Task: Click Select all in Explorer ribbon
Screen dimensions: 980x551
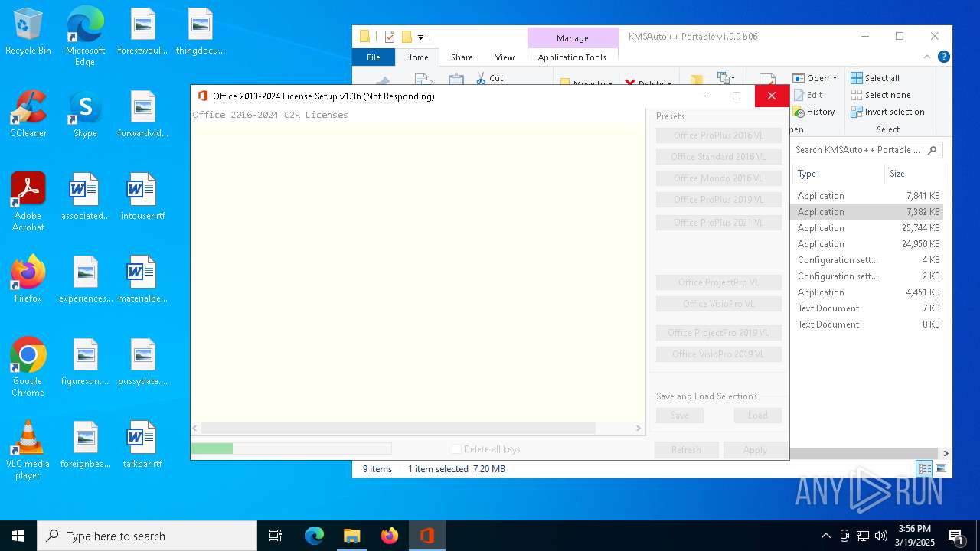Action: [875, 78]
